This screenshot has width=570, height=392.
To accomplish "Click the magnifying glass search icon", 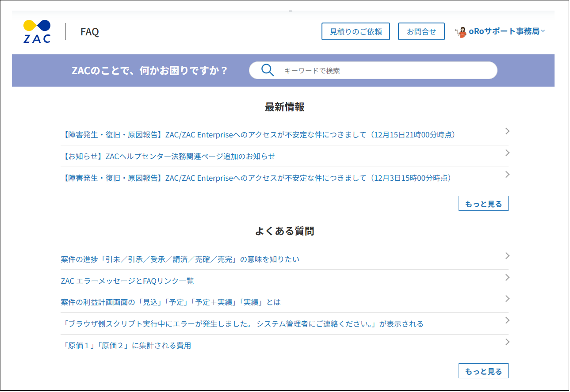I will (x=267, y=70).
